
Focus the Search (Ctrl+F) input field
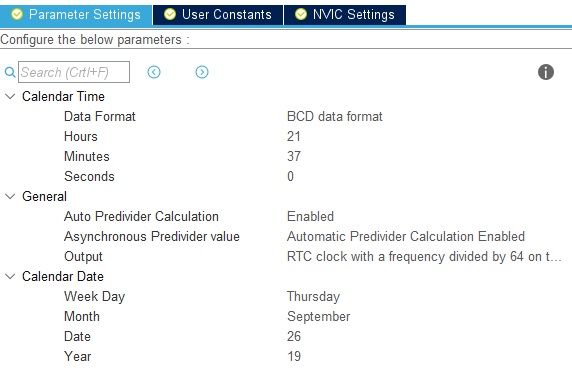click(x=74, y=72)
